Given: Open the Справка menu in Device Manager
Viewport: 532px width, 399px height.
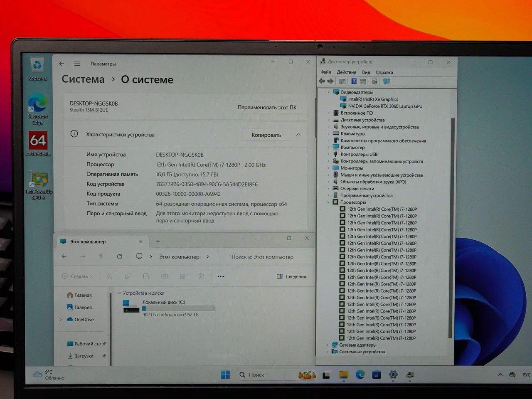Looking at the screenshot, I should point(384,72).
